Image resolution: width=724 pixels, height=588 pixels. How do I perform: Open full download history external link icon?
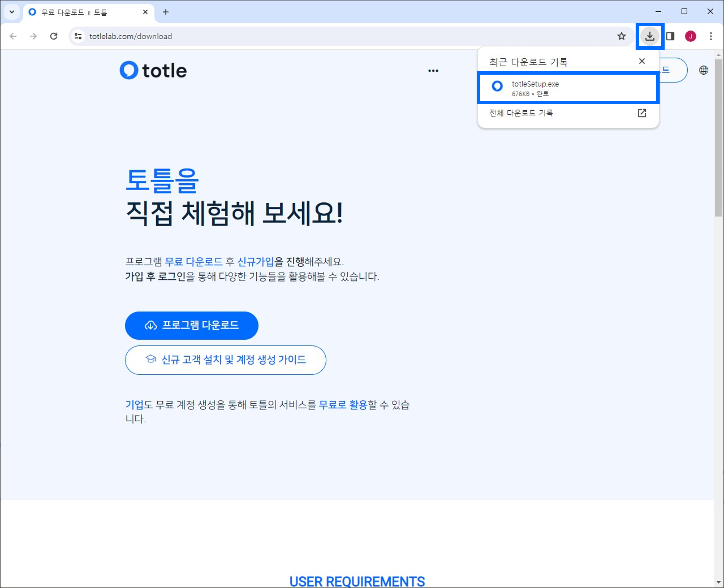click(x=642, y=113)
